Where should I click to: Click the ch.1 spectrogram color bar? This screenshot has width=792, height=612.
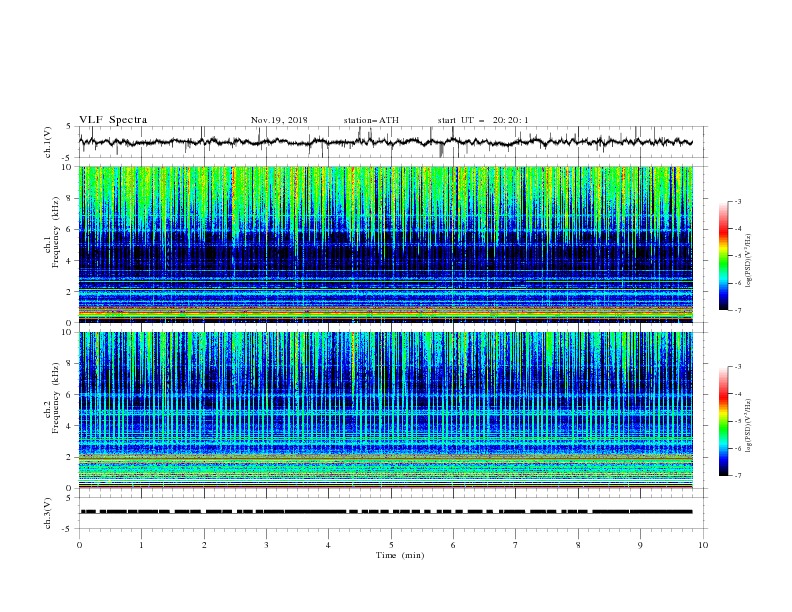point(724,256)
